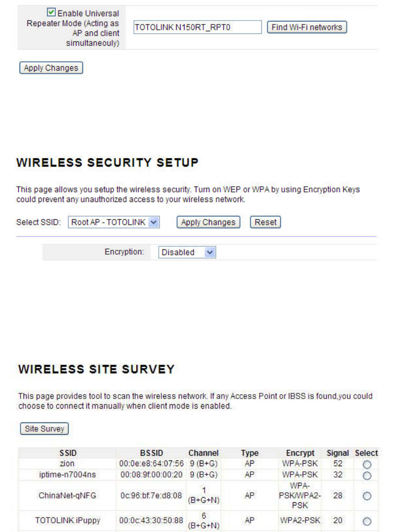Select the radio button for iptime-n7004ns network
The height and width of the screenshot is (532, 397).
coord(367,476)
